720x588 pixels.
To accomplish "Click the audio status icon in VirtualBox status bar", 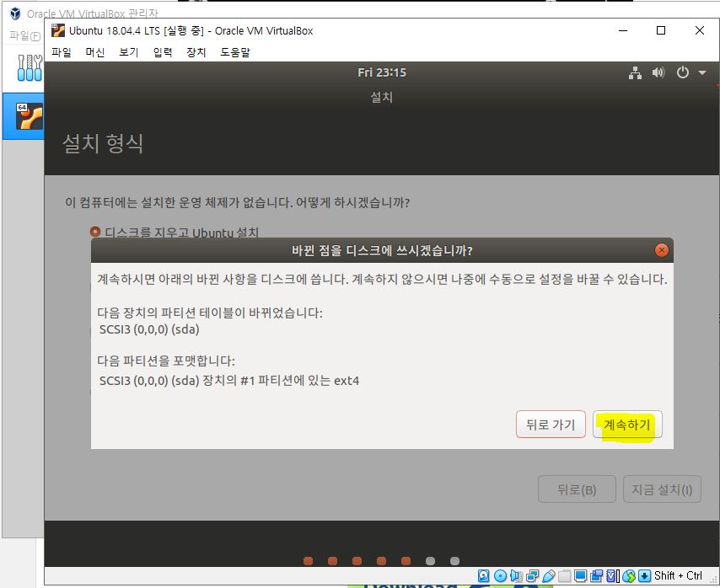I will pos(516,575).
